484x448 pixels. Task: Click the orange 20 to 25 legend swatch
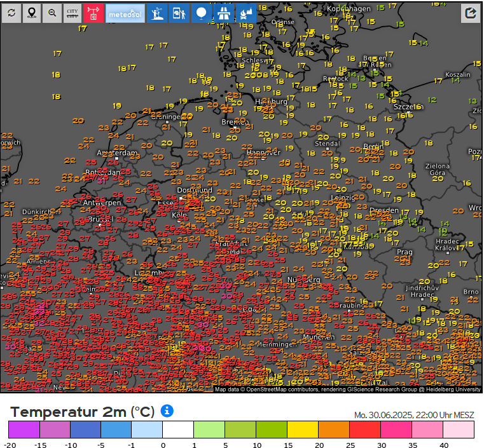click(334, 430)
